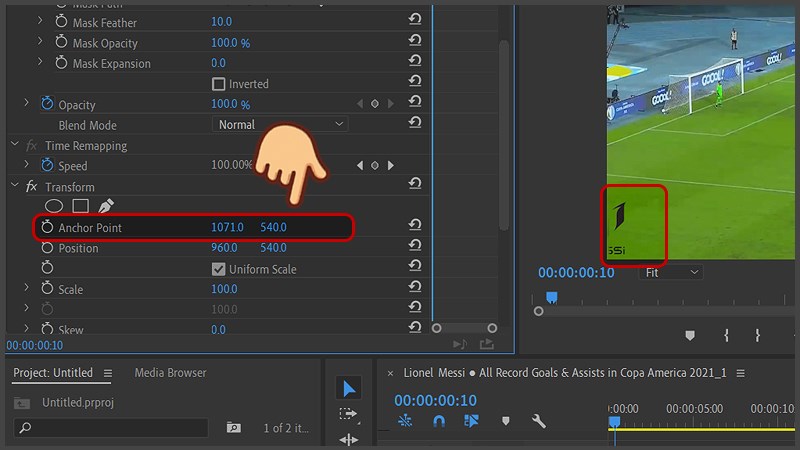
Task: Edit the Anchor Point X value 1071.0
Action: [x=228, y=227]
